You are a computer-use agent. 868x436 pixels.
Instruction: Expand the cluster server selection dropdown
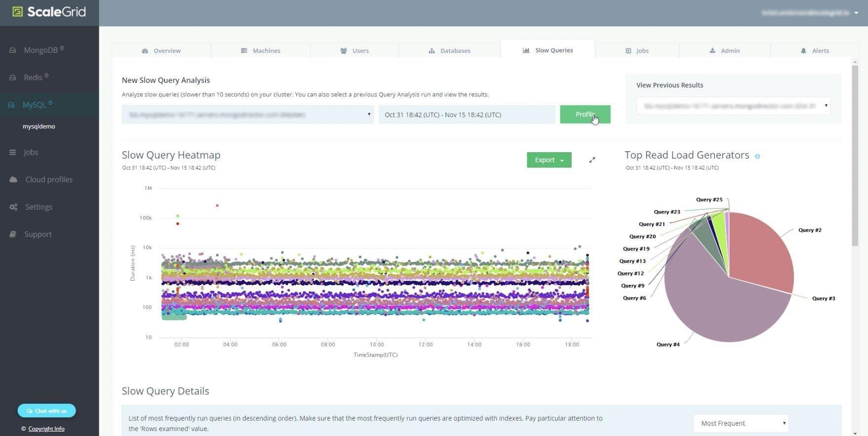pyautogui.click(x=248, y=114)
